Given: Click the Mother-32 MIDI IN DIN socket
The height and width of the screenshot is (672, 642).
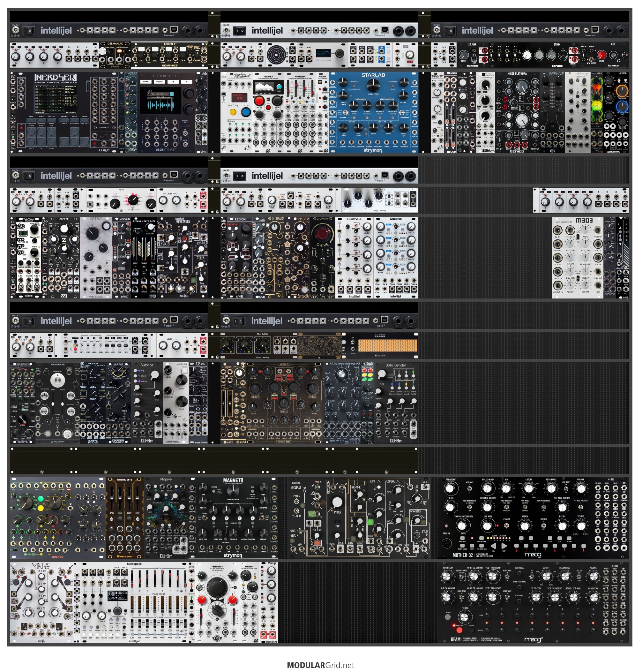Looking at the screenshot, I should point(447,543).
